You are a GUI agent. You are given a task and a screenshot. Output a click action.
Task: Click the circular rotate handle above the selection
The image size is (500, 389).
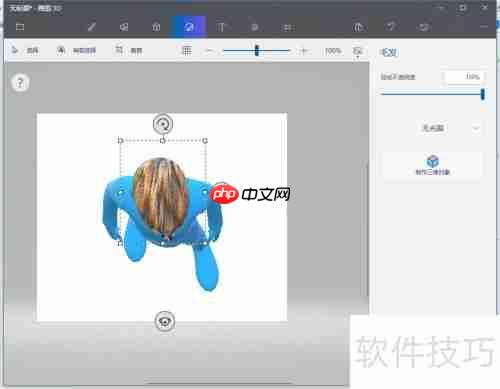[163, 124]
